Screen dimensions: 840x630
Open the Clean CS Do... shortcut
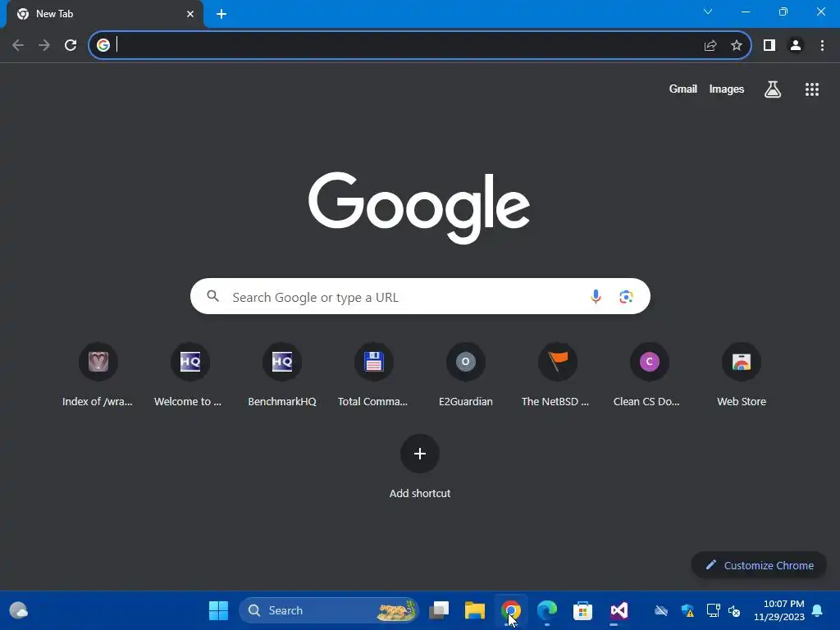pos(650,375)
